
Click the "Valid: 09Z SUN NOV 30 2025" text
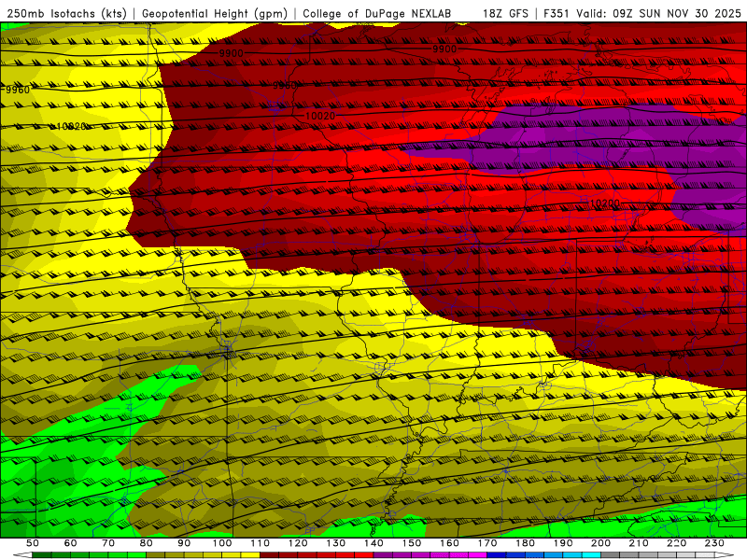click(658, 13)
